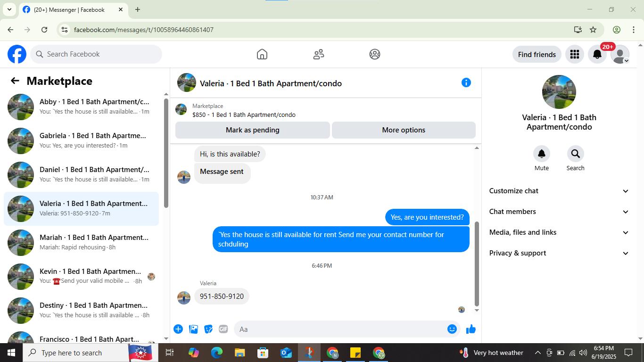Open Daniel's conversation in the list
Viewport: 644px width, 362px height.
click(81, 175)
